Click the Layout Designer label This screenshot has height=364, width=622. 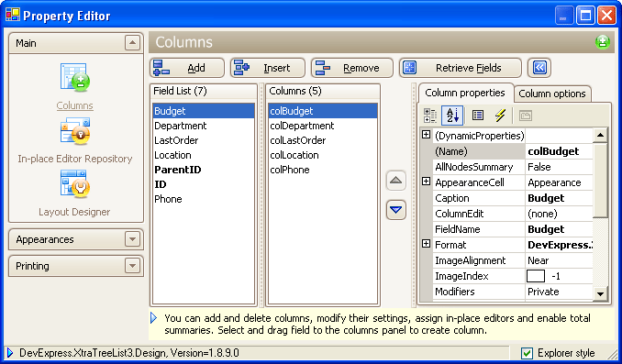point(74,212)
